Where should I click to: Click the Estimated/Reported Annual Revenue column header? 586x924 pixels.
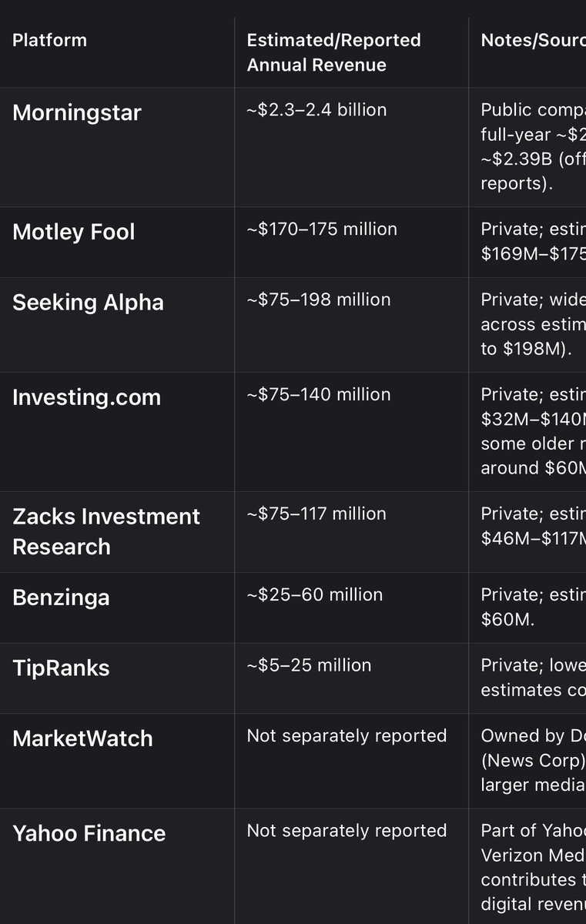(x=333, y=52)
